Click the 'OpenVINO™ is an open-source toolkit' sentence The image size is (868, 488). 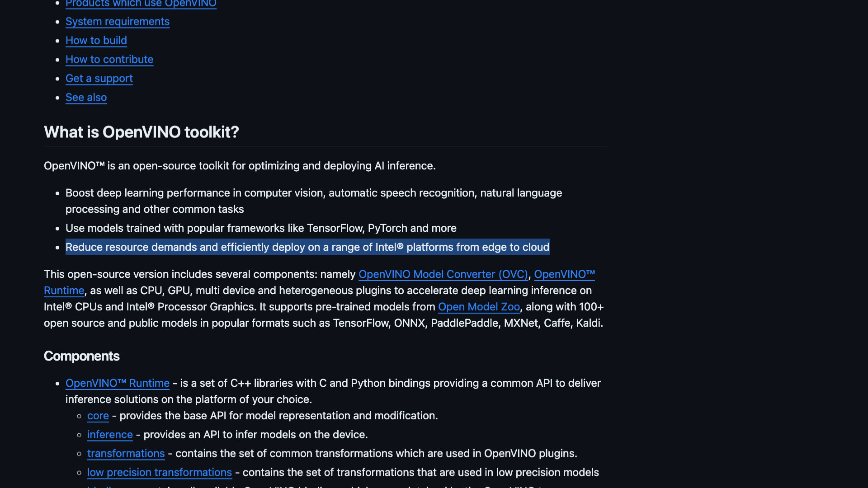tap(240, 166)
